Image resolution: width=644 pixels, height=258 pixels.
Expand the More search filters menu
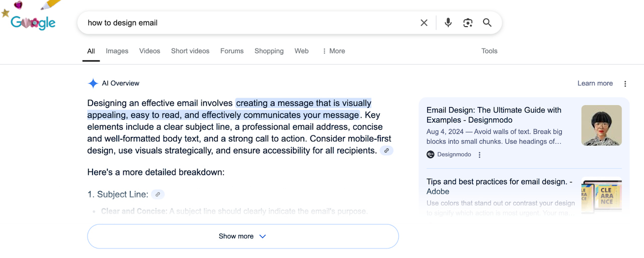click(334, 51)
